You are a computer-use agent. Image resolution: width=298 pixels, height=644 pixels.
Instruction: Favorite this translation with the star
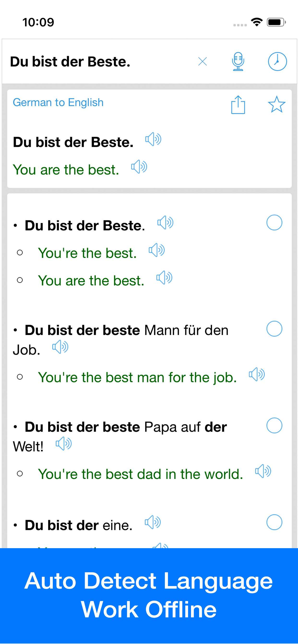tap(276, 104)
